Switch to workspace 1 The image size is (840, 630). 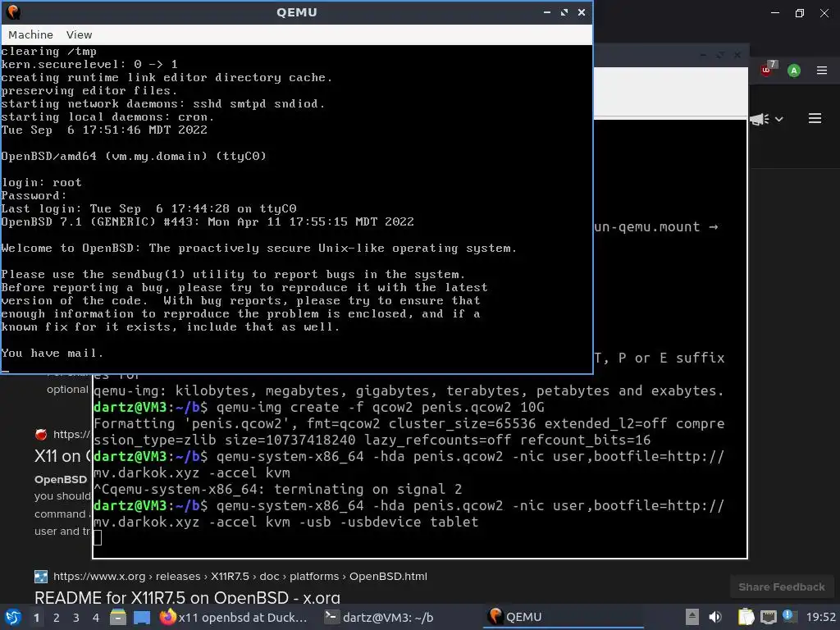pos(36,618)
